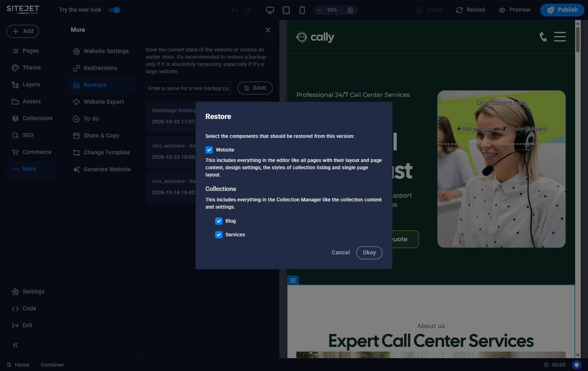
Task: Uncheck the Services collection checkbox
Action: pos(219,235)
